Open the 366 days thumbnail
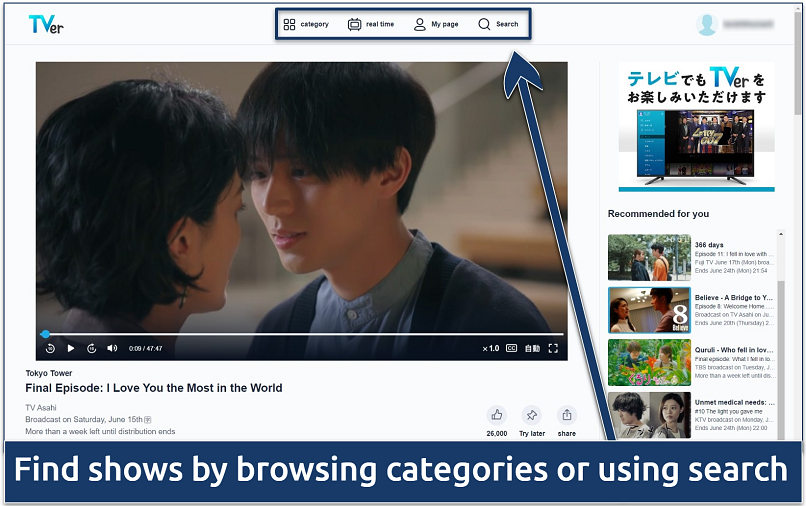 (x=649, y=258)
